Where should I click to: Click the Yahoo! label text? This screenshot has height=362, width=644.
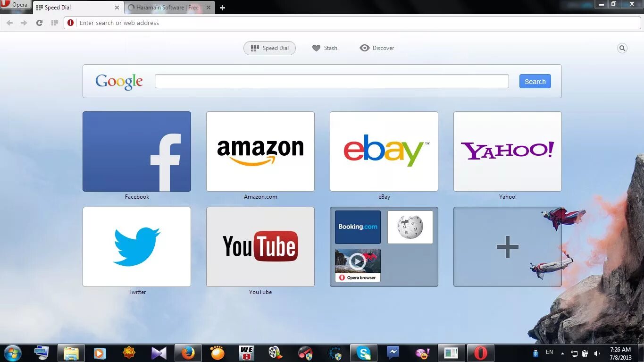pyautogui.click(x=508, y=197)
